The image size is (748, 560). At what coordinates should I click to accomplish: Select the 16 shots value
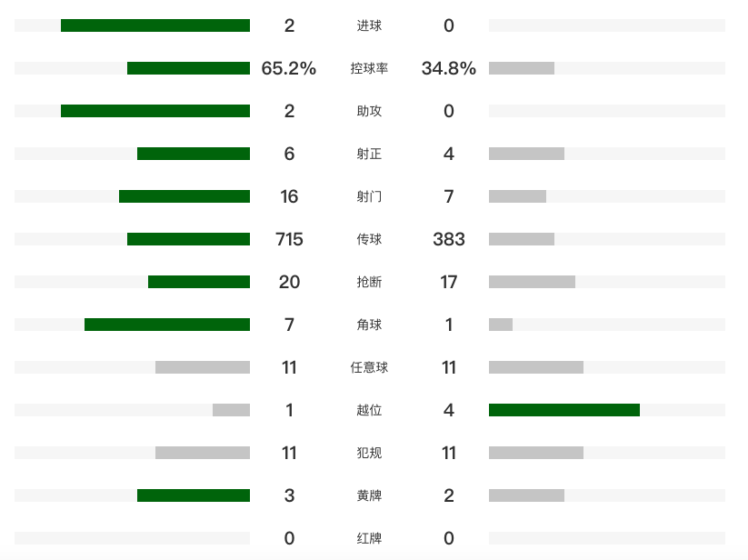click(289, 196)
